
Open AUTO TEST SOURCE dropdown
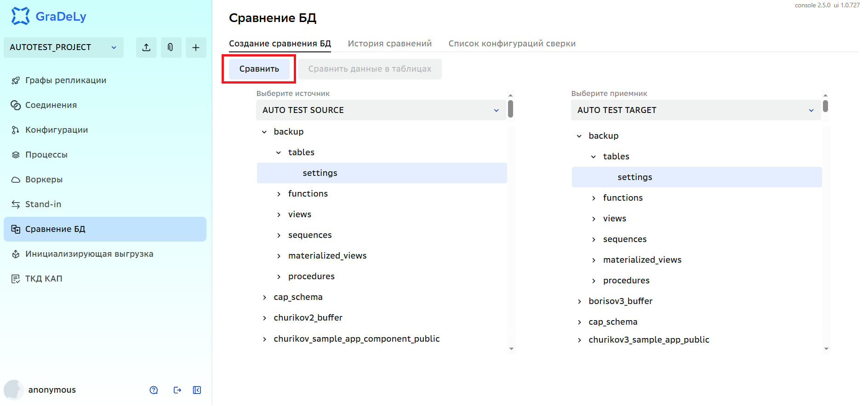pos(381,110)
